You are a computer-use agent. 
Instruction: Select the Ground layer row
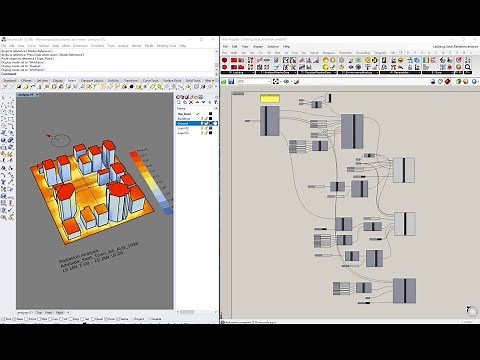tap(197, 123)
